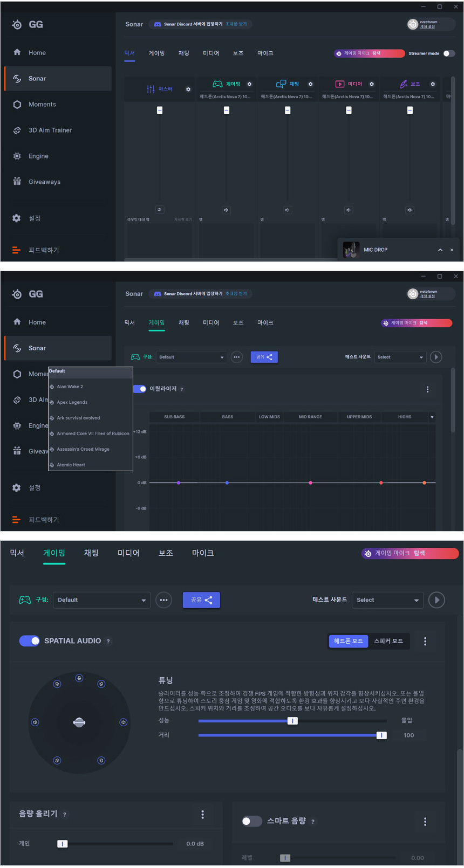This screenshot has width=464, height=868.
Task: Turn off the 이퀄라이저 toggle
Action: point(140,389)
